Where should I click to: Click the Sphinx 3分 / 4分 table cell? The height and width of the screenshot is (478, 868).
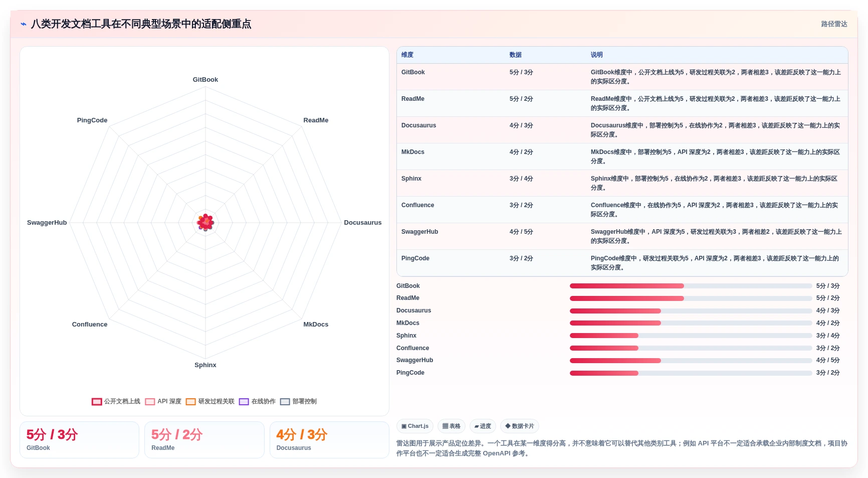(521, 179)
